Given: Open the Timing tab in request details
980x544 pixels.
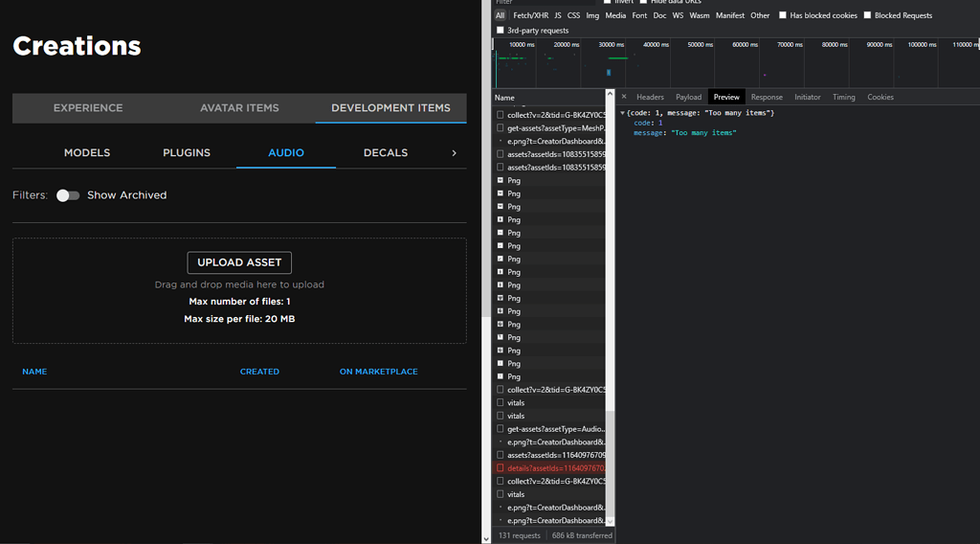Looking at the screenshot, I should (x=844, y=97).
